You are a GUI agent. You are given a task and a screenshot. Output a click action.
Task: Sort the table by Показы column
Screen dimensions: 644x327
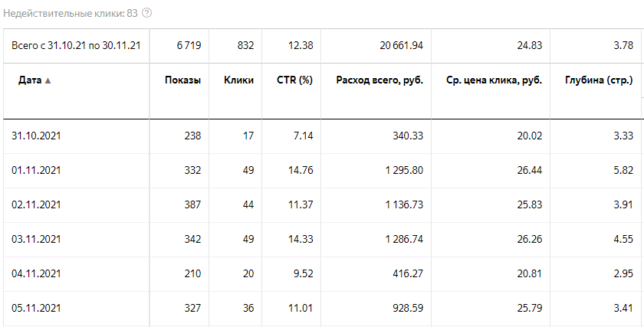[182, 80]
